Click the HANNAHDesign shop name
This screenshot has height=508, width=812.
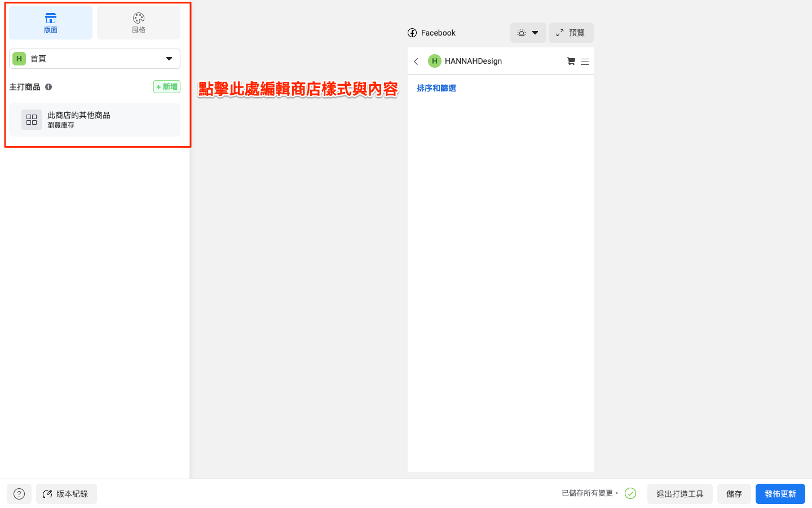pos(473,61)
